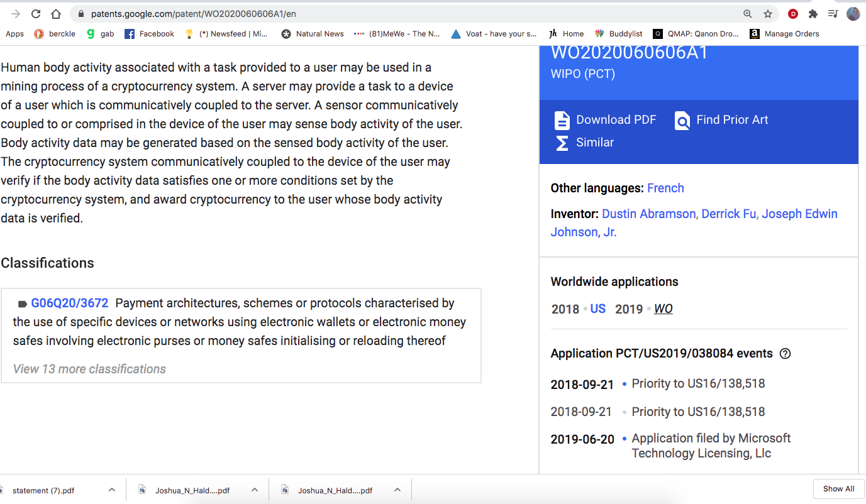Viewport: 866px width, 504px height.
Task: Click the 2019-06-20 event date
Action: [582, 439]
